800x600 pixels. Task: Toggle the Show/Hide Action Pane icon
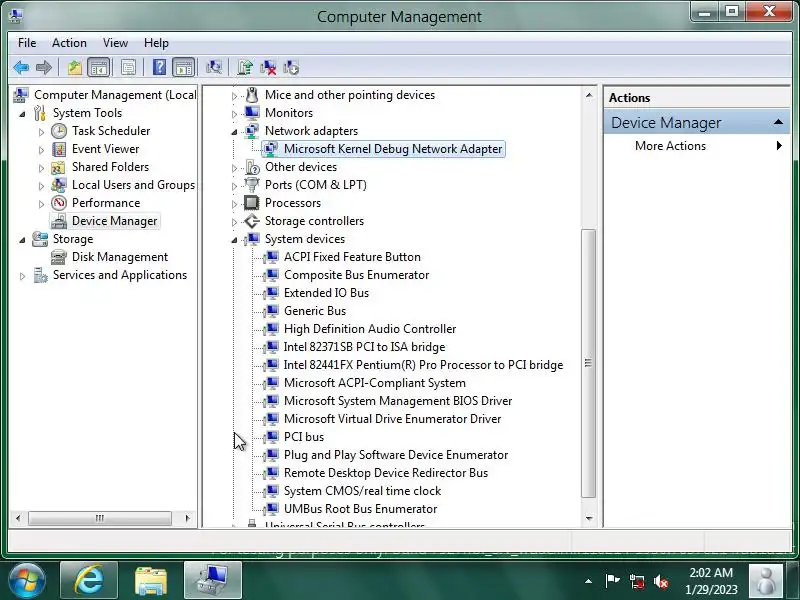[184, 67]
